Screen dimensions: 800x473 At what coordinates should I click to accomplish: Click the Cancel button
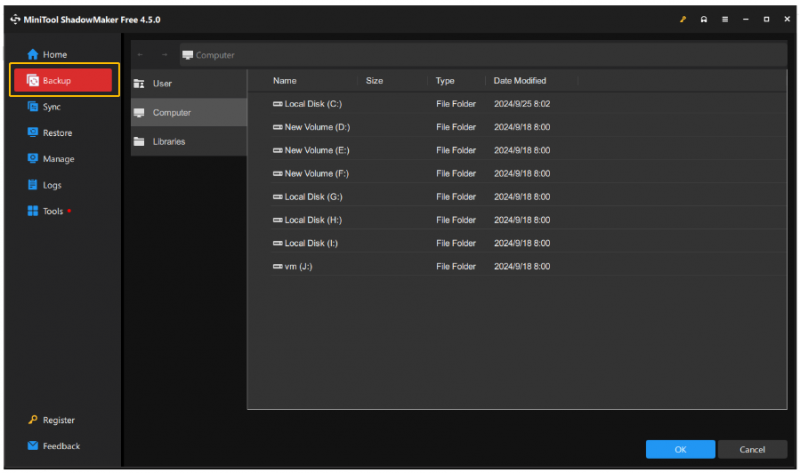pyautogui.click(x=752, y=450)
